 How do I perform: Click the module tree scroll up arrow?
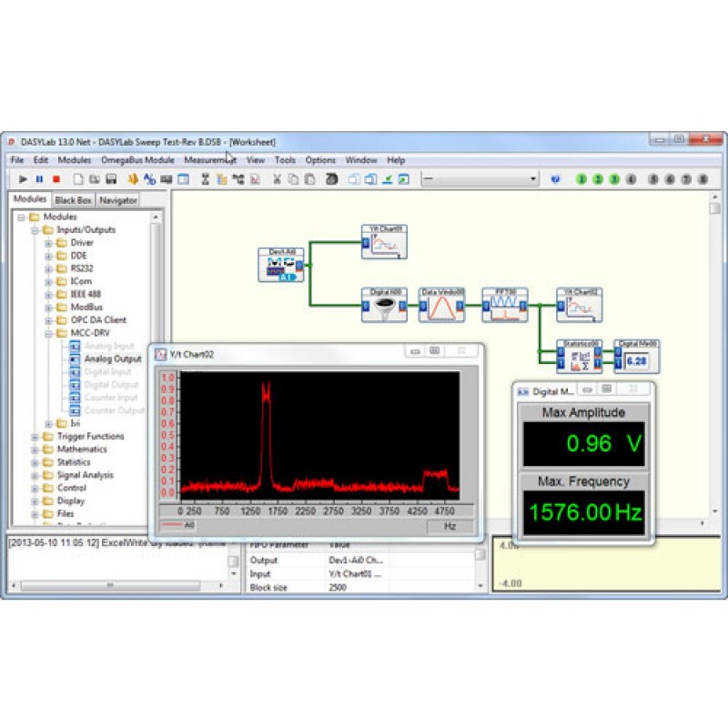pos(156,217)
